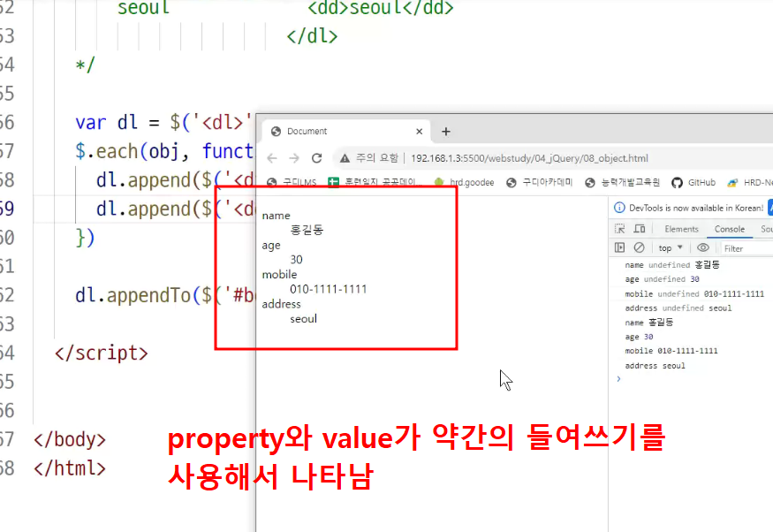Screen dimensions: 773x532
Task: Switch to the Elements tab in DevTools
Action: 681,229
